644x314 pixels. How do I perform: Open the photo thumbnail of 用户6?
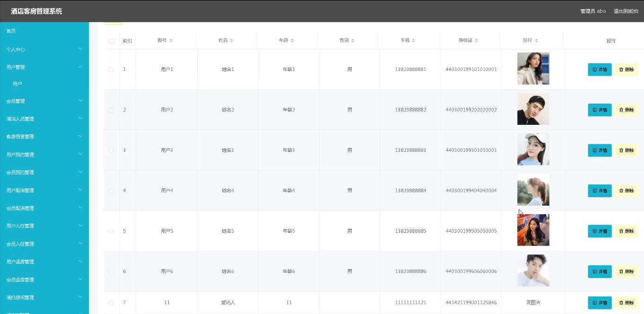533,270
